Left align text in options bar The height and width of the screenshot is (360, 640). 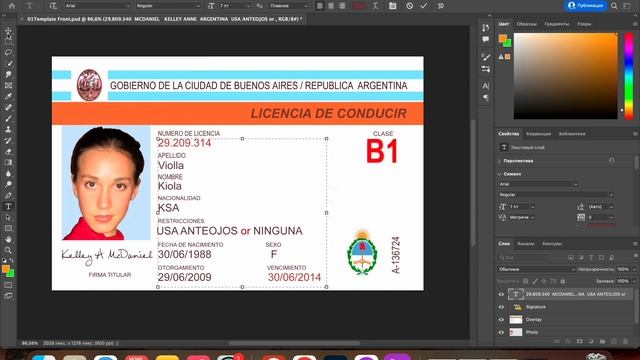[x=320, y=6]
